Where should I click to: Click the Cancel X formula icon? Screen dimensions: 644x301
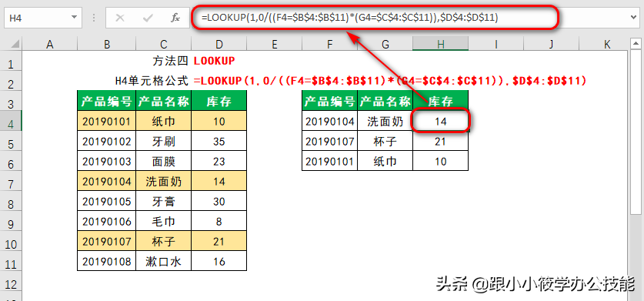coord(120,18)
